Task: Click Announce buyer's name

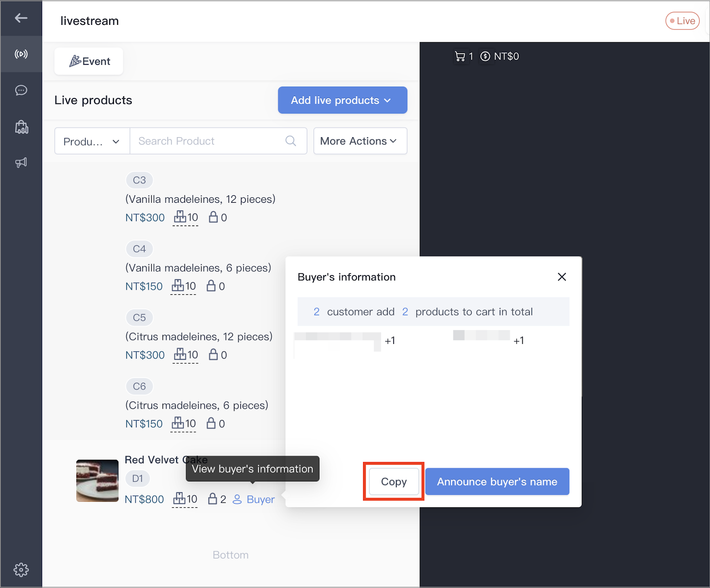Action: click(x=497, y=481)
